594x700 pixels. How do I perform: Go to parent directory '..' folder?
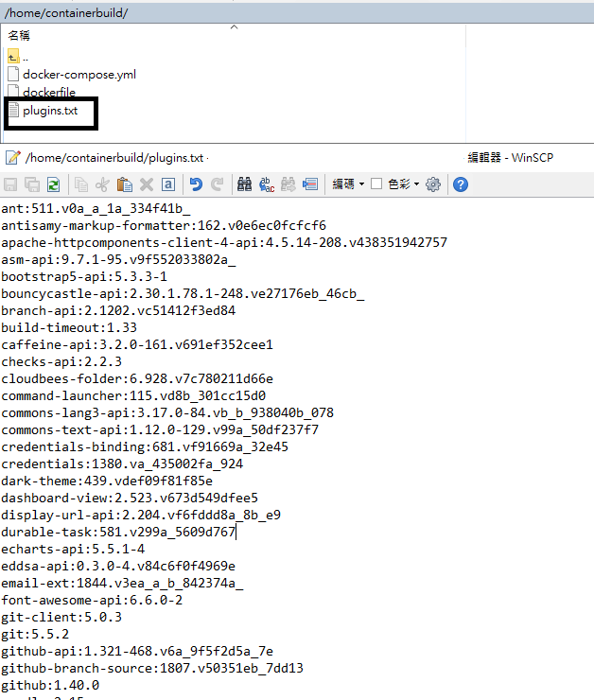[x=18, y=57]
